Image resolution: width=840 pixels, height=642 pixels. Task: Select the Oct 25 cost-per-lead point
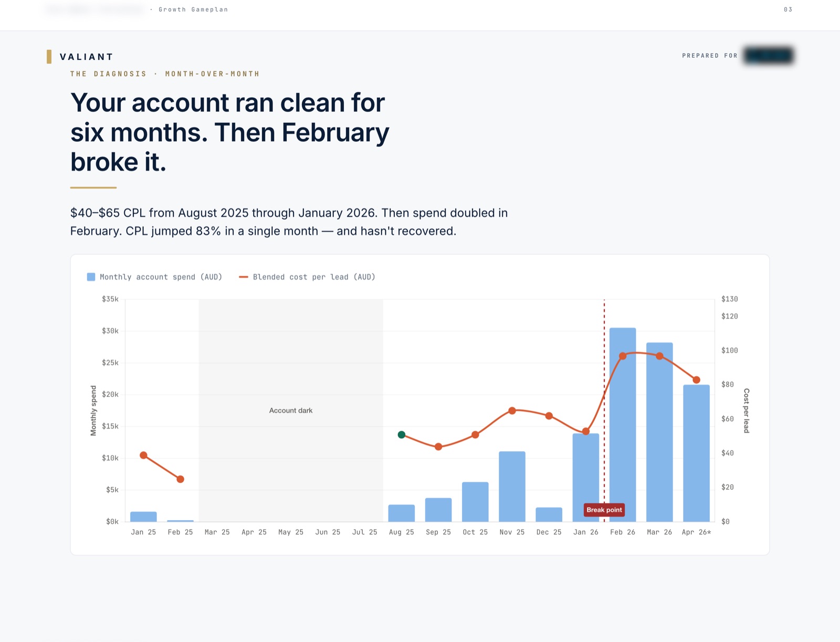pyautogui.click(x=475, y=434)
